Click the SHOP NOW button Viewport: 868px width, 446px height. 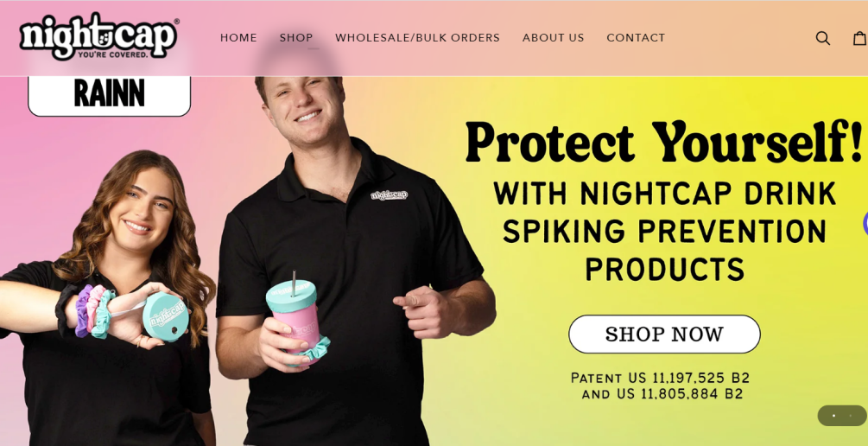tap(664, 334)
